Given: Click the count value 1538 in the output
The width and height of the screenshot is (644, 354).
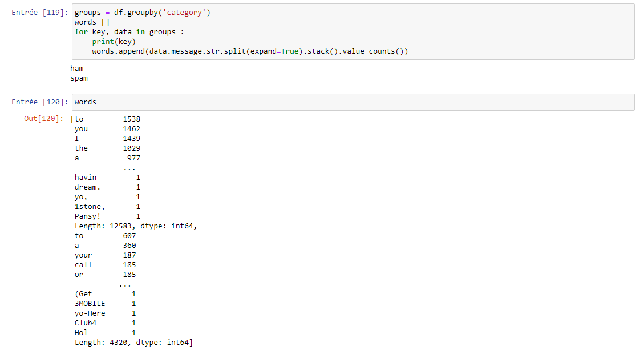Looking at the screenshot, I should point(131,119).
